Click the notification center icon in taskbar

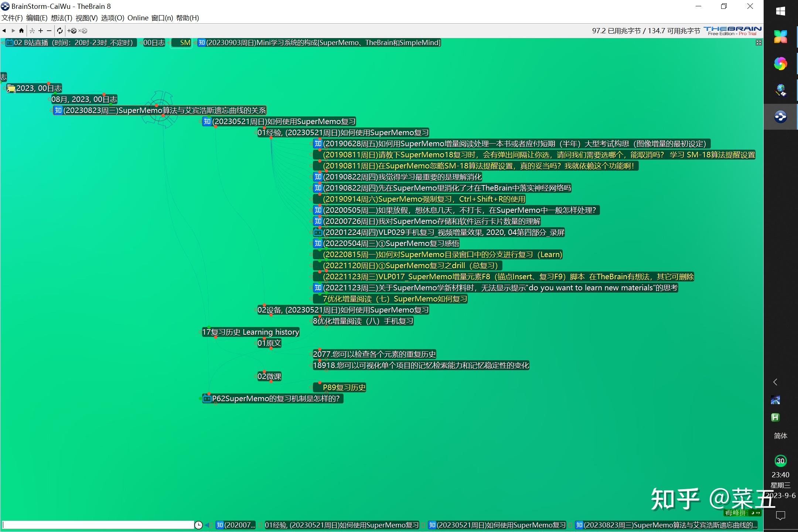[780, 515]
